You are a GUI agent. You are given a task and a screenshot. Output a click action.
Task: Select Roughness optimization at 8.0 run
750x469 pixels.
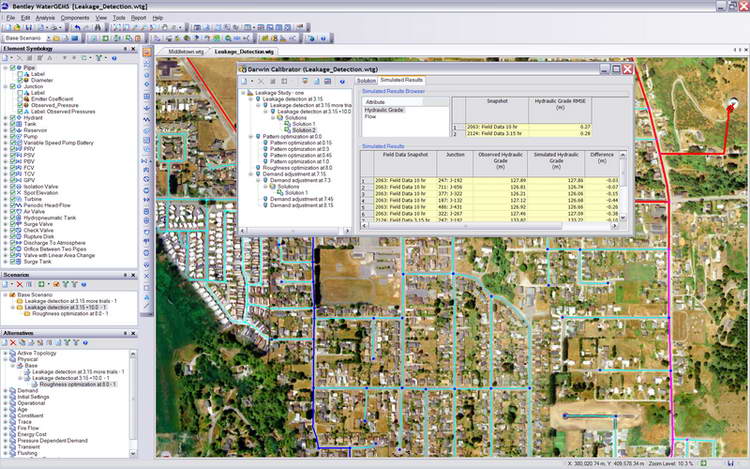pyautogui.click(x=297, y=168)
